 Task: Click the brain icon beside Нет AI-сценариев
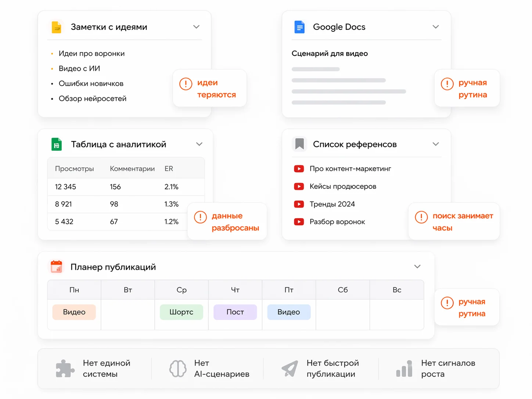178,369
